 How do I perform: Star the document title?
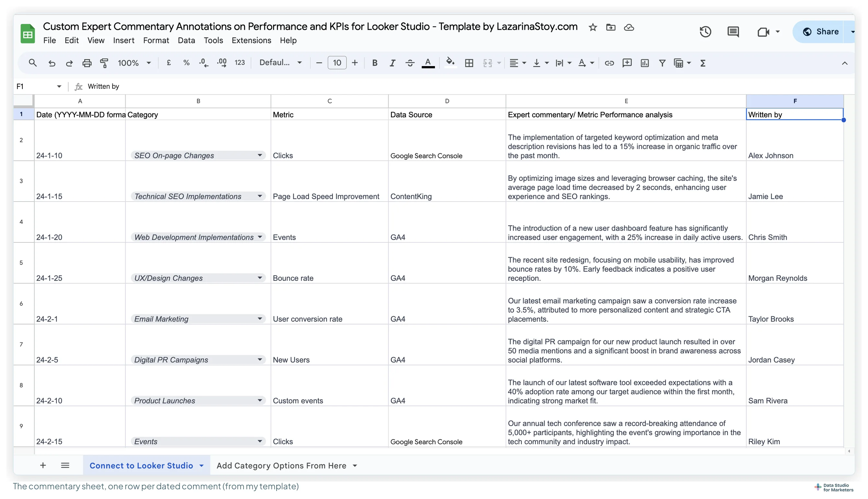593,28
